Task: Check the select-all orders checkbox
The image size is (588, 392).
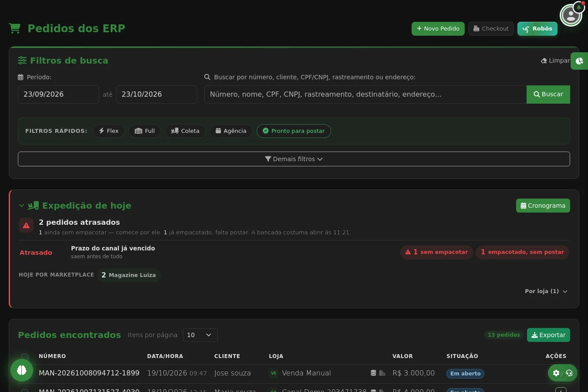Action: tap(25, 357)
